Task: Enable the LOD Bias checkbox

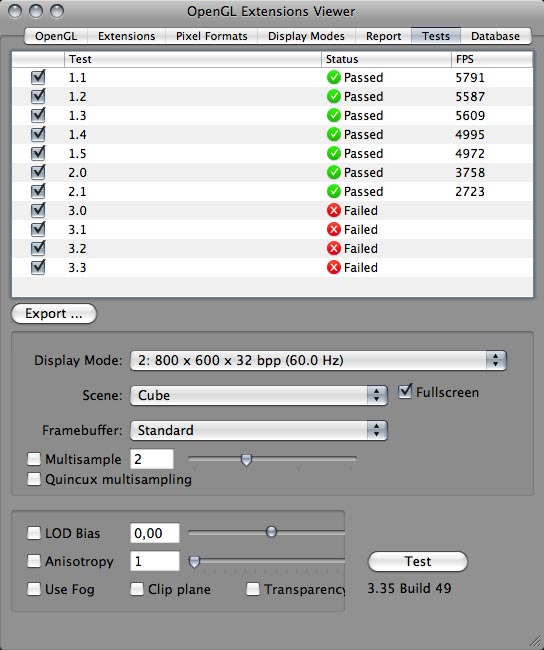Action: click(x=34, y=533)
